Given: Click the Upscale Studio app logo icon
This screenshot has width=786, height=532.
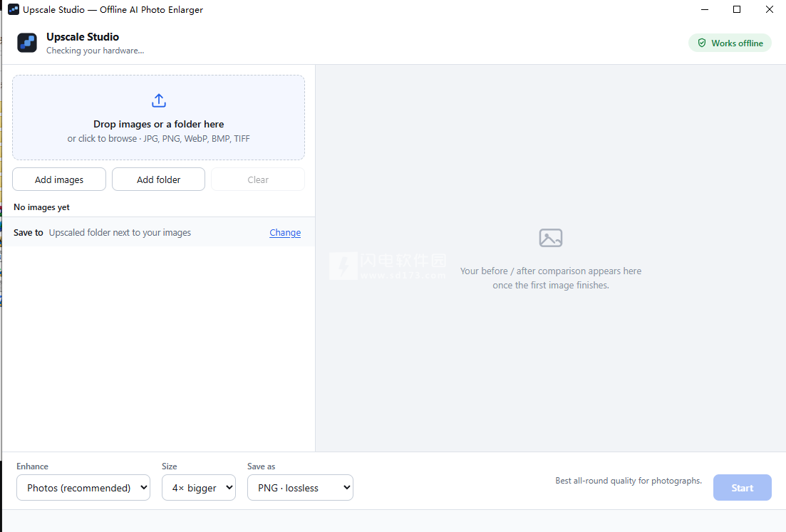Looking at the screenshot, I should click(x=27, y=43).
